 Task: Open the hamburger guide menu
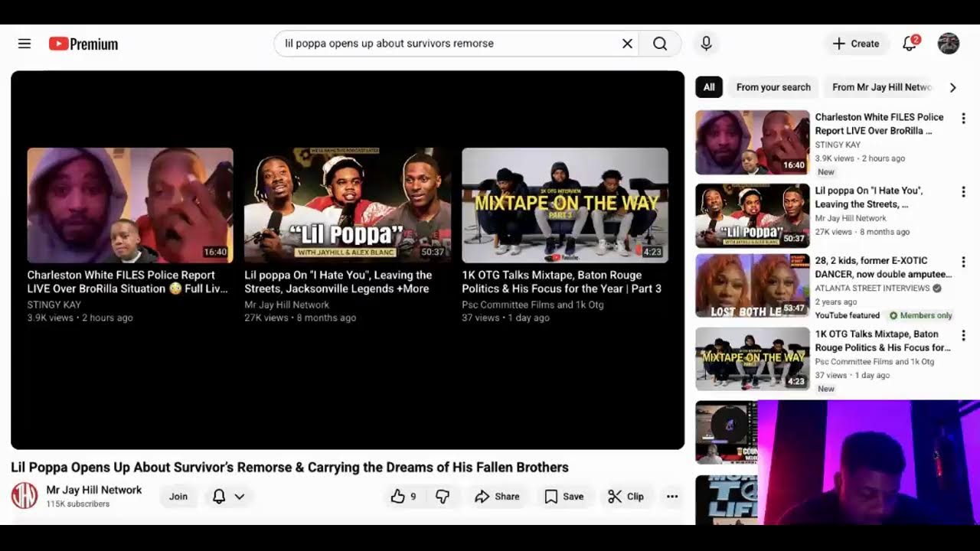point(24,44)
